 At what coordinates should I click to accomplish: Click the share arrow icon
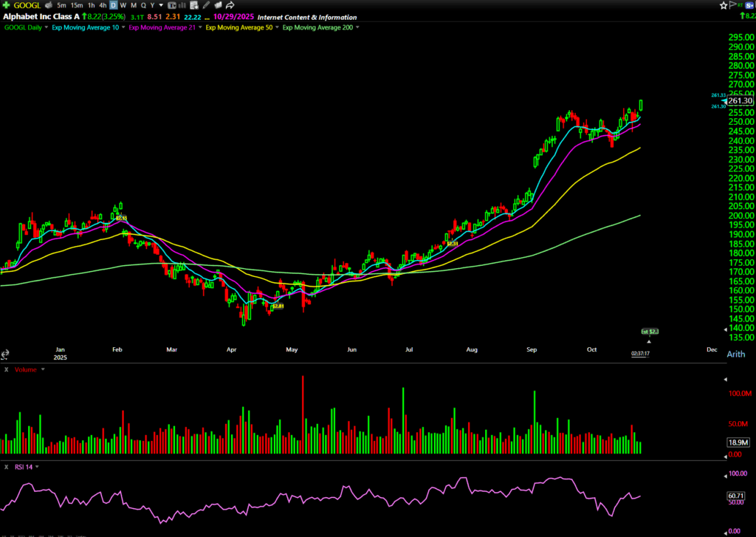(230, 5)
